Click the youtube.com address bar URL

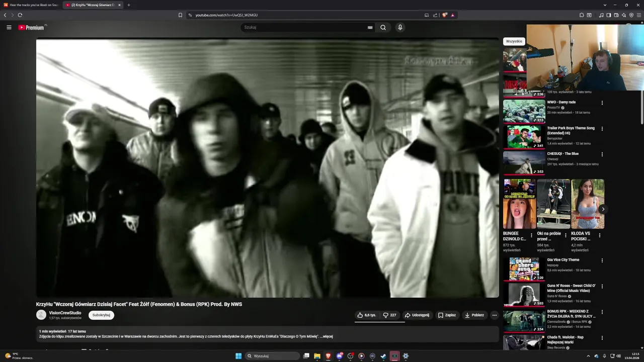pyautogui.click(x=226, y=15)
